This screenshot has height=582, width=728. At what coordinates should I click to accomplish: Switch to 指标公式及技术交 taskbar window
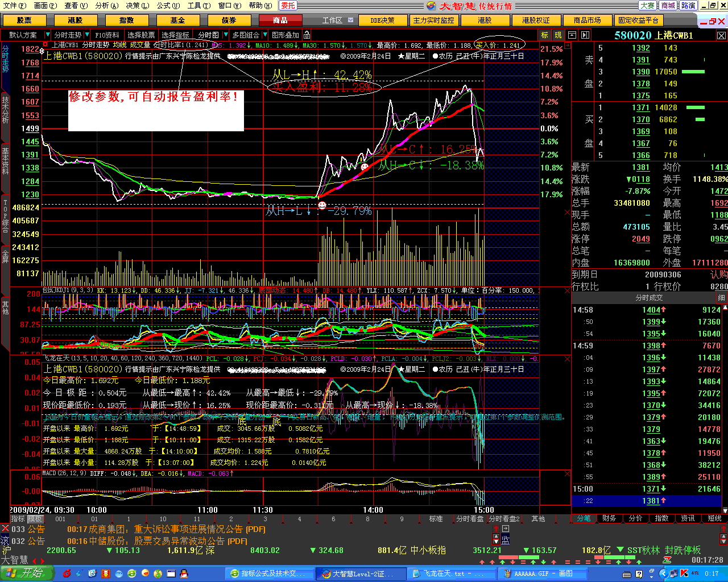271,574
